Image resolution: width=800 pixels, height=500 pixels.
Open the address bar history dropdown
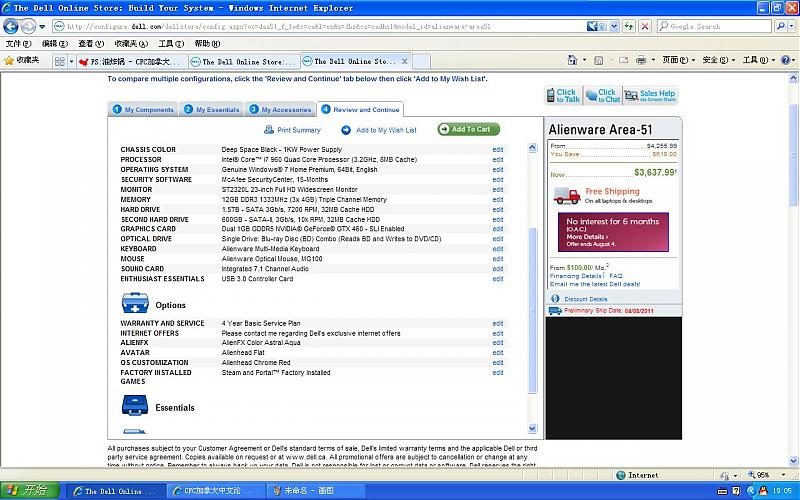(614, 26)
